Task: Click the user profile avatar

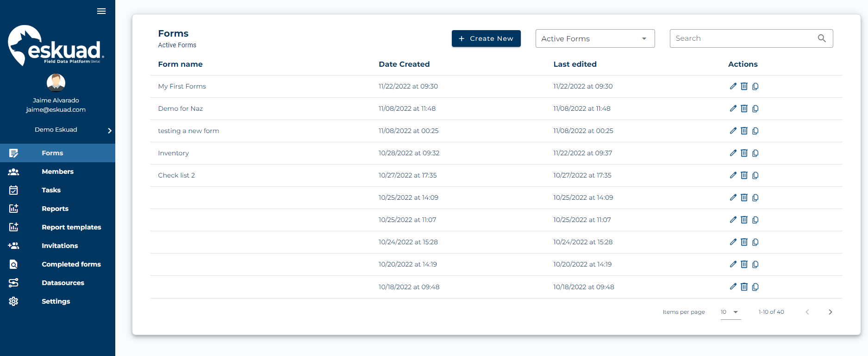Action: (x=56, y=83)
